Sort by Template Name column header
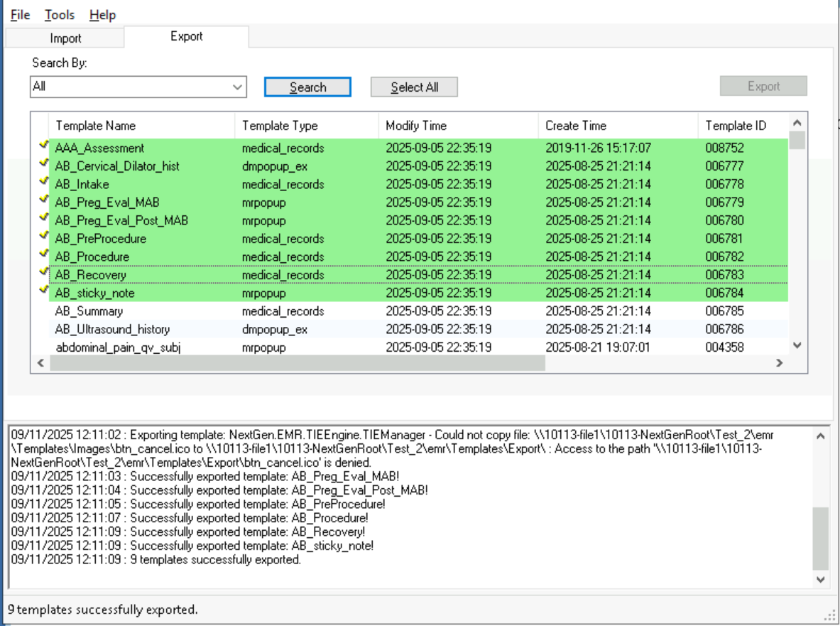This screenshot has height=626, width=840. pos(141,126)
